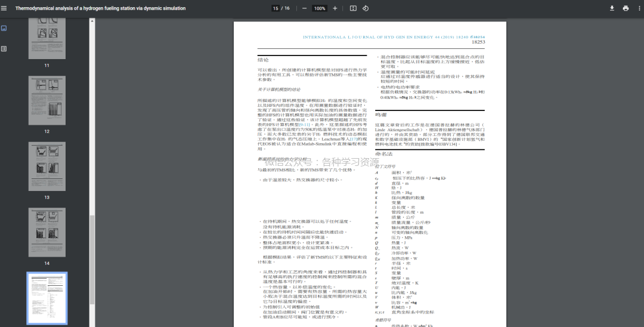Zoom in with the plus button

pos(335,8)
